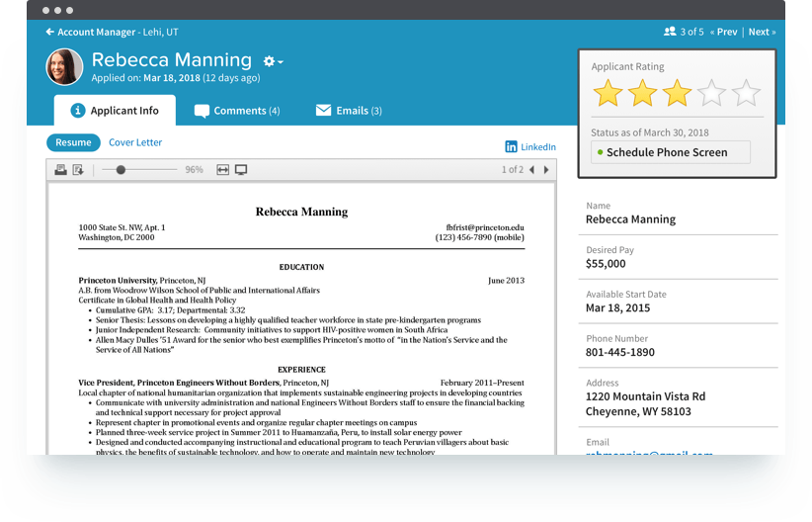Go to previous resume page arrow
Image resolution: width=812 pixels, height=522 pixels.
[x=531, y=170]
